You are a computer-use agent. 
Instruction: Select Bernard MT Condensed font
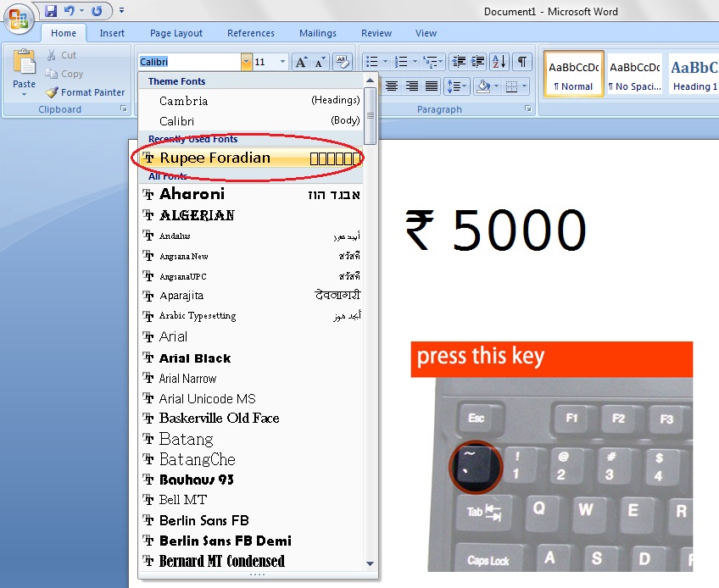point(251,561)
